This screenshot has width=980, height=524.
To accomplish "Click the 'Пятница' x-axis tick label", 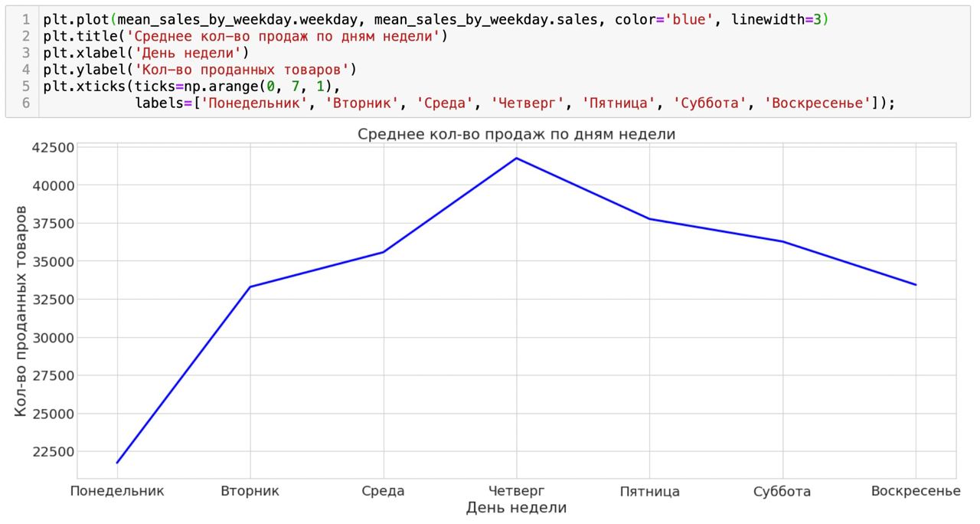I will pyautogui.click(x=649, y=491).
